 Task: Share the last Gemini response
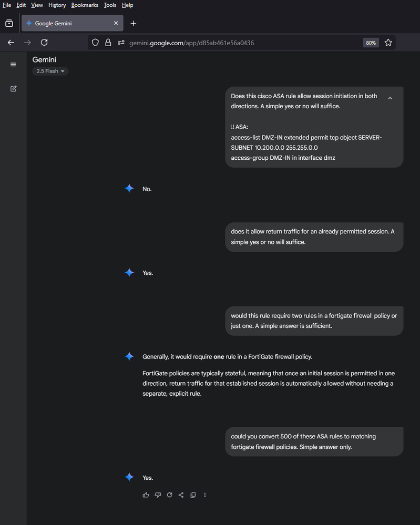click(x=181, y=495)
